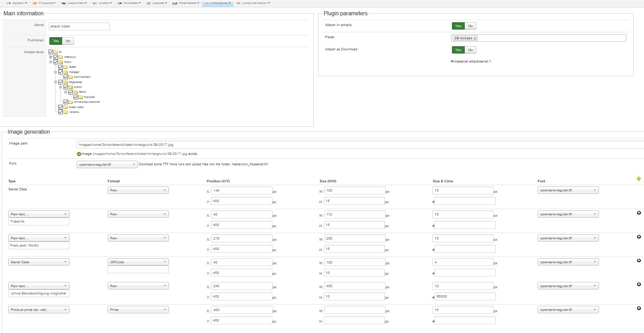Expand the Öffentlich tree node
This screenshot has width=644, height=333.
coord(51,57)
